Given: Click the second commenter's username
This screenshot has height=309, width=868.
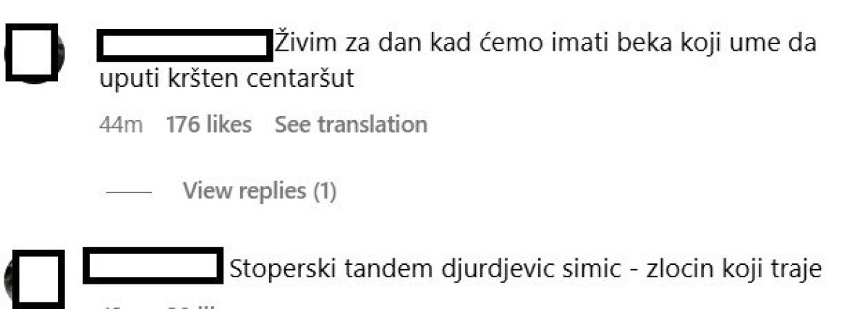Looking at the screenshot, I should [153, 267].
